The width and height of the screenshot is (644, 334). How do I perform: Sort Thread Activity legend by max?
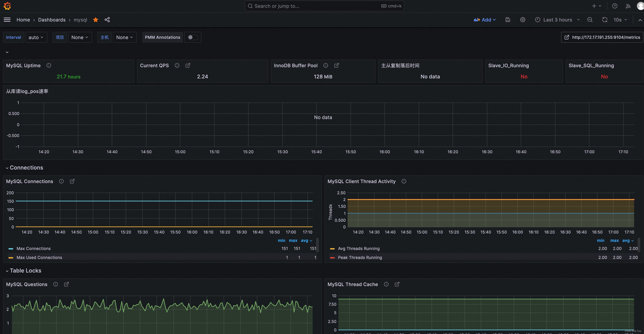614,240
